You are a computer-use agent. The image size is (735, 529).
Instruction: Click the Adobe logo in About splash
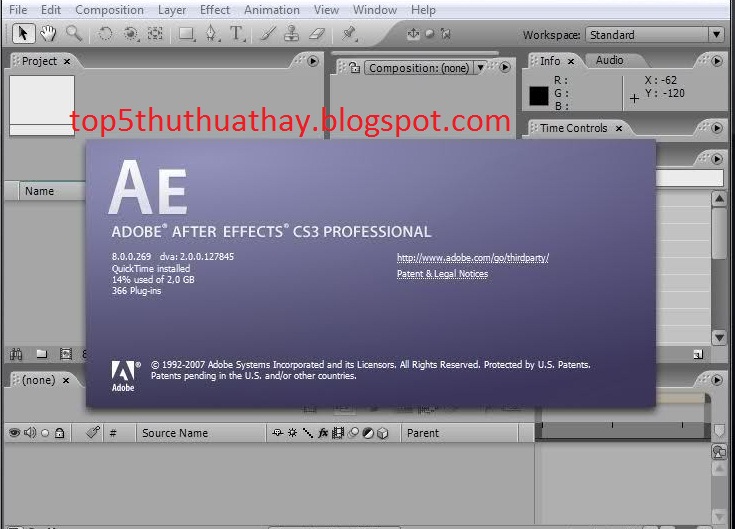click(x=123, y=376)
